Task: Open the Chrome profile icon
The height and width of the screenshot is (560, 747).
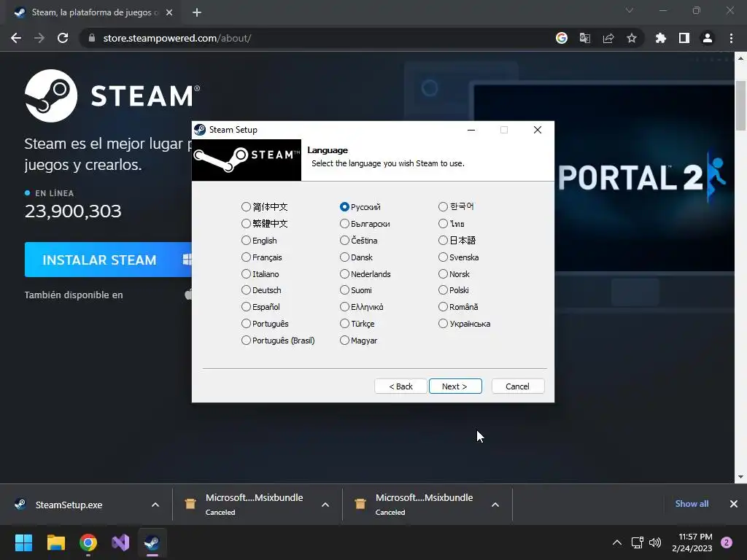Action: (x=708, y=38)
